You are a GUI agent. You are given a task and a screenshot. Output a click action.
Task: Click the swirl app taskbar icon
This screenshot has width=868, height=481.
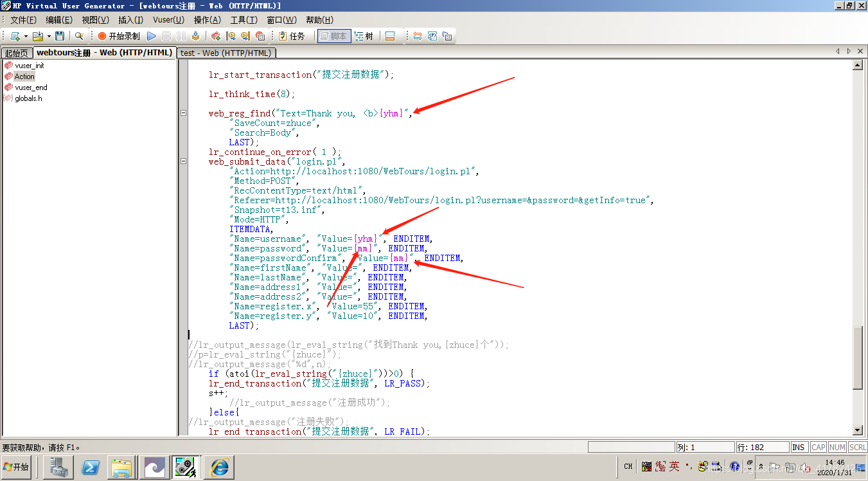coord(155,467)
